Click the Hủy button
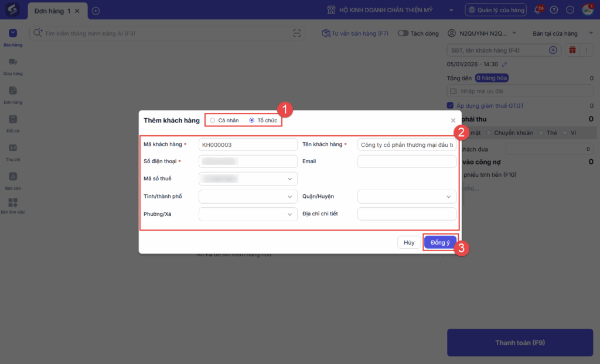 click(x=408, y=242)
